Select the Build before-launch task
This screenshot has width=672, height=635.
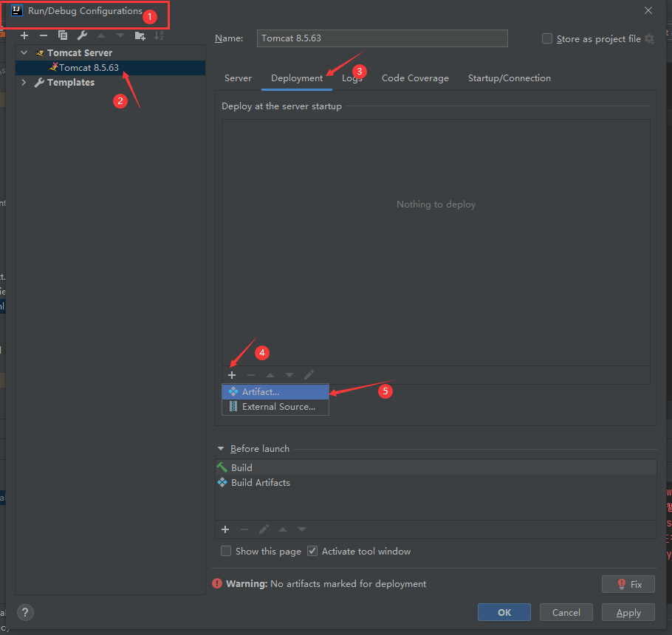436,467
